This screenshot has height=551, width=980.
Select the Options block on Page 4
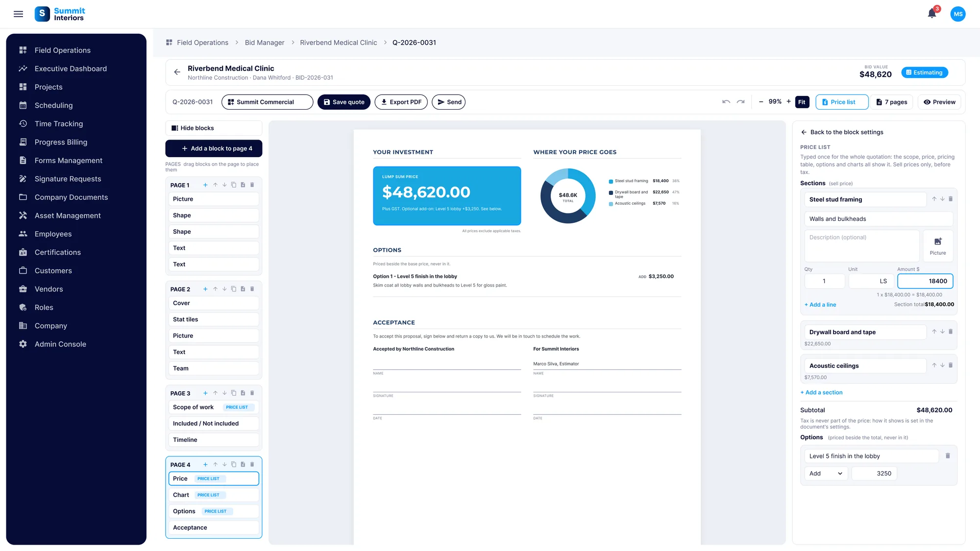(x=214, y=511)
